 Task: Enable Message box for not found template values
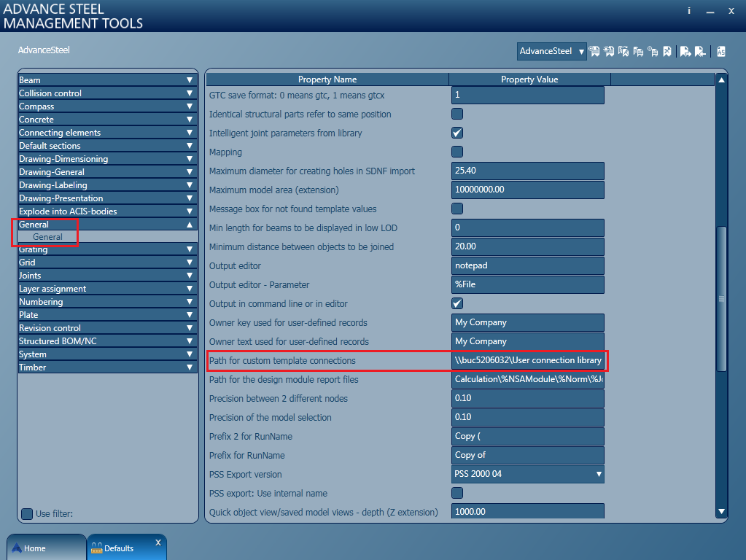(x=457, y=209)
